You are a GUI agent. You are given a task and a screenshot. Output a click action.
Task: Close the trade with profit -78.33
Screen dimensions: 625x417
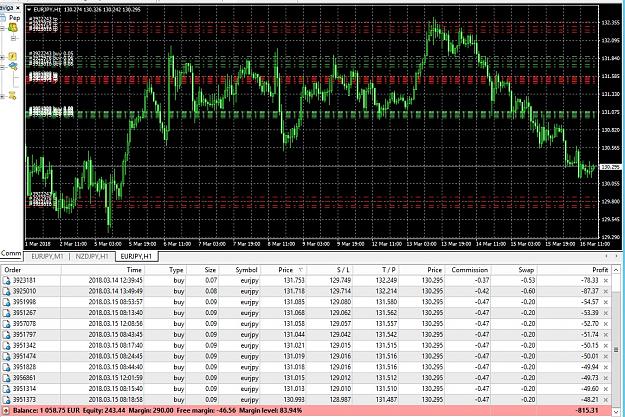point(605,281)
